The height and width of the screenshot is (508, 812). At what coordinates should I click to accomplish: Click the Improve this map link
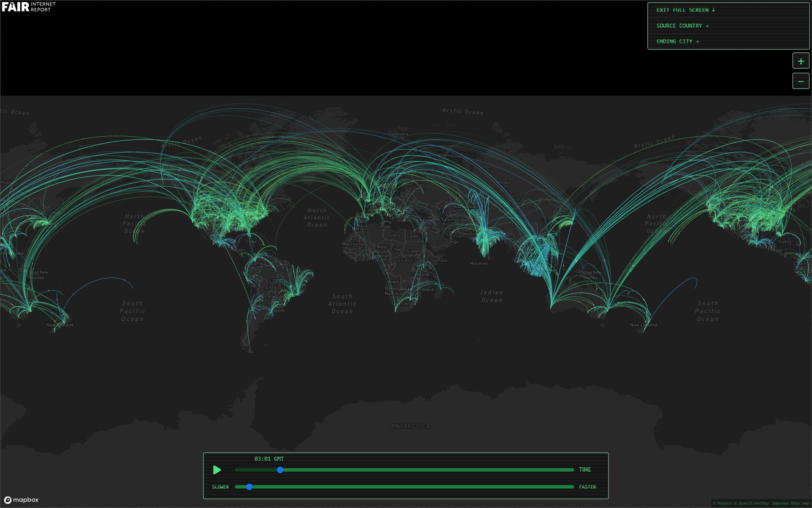click(x=790, y=503)
